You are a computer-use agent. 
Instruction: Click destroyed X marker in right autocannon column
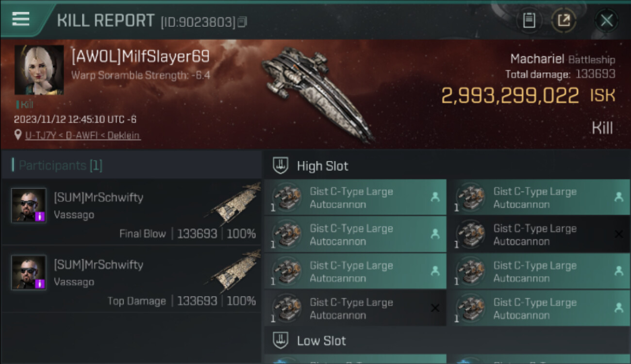[x=618, y=234]
